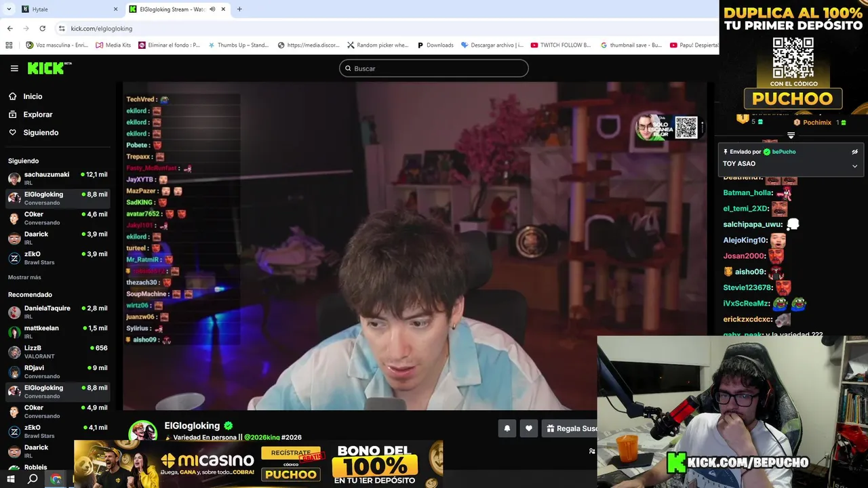The image size is (868, 488).
Task: Open thumbnail save bookmark
Action: coord(631,45)
